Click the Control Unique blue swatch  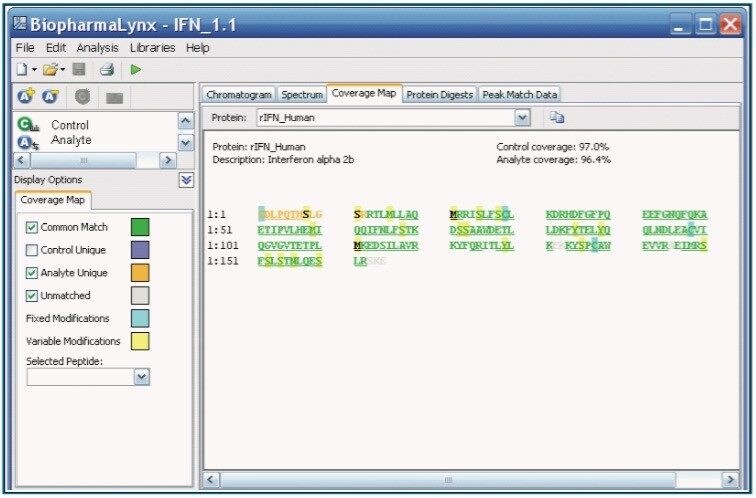click(140, 250)
